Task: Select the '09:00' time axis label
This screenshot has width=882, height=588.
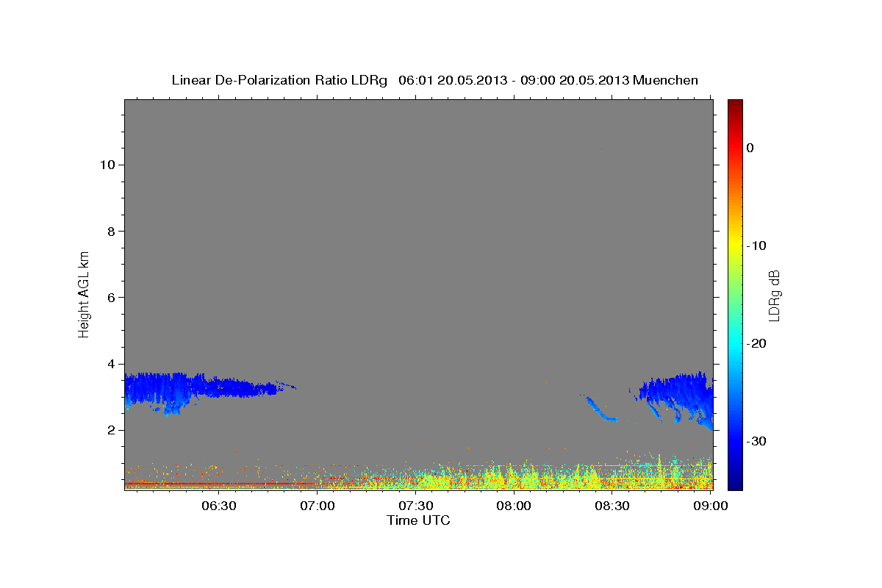Action: [x=710, y=506]
